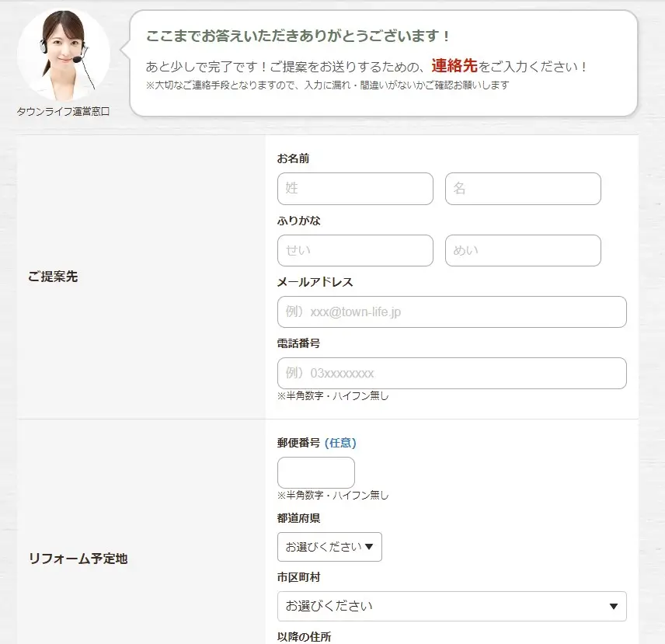
Task: Click the 電話番号 phone number field
Action: tap(451, 374)
